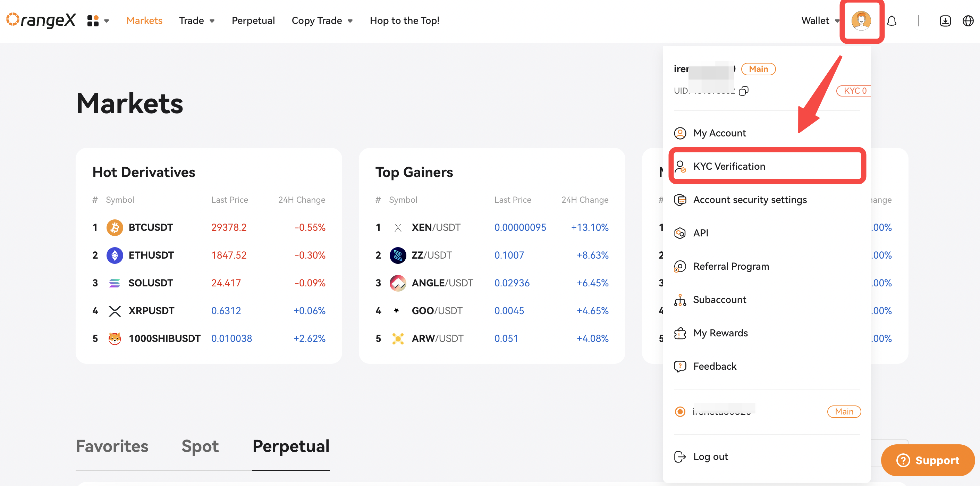980x486 pixels.
Task: Copy the UID with the copy icon
Action: (x=743, y=91)
